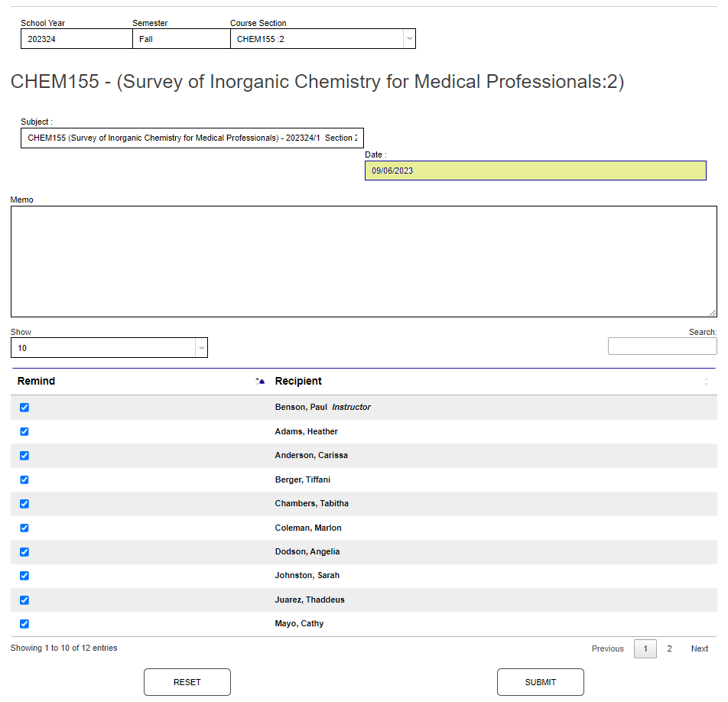The image size is (728, 702).
Task: Uncheck reminder for Benson, Paul Instructor
Action: click(24, 408)
